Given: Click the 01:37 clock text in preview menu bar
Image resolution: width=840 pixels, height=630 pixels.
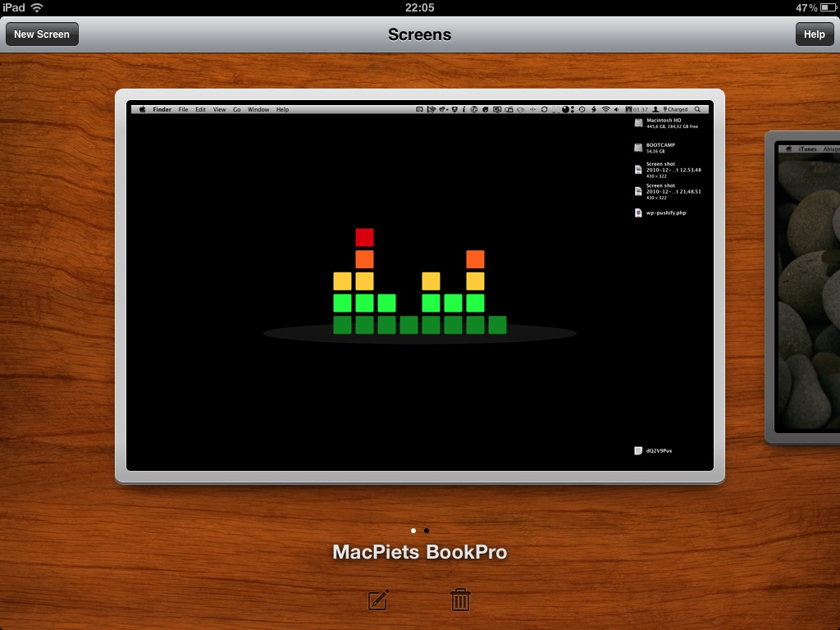Looking at the screenshot, I should (x=640, y=109).
